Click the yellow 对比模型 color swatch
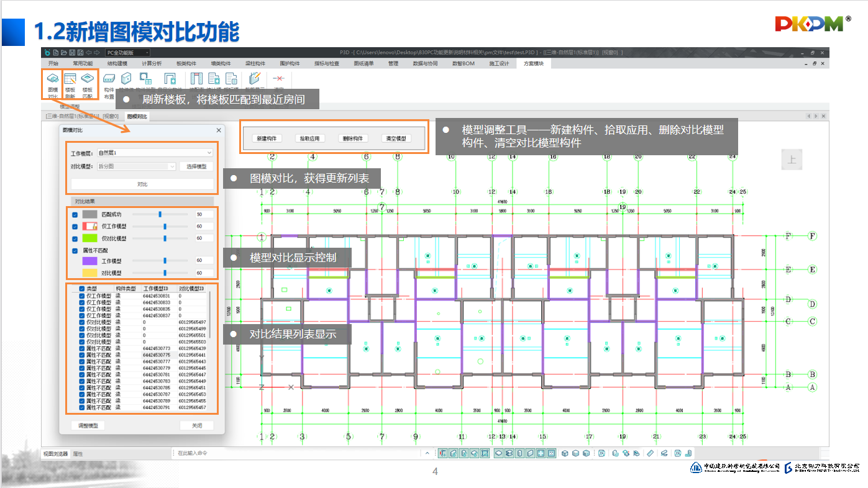This screenshot has width=868, height=488. click(90, 273)
